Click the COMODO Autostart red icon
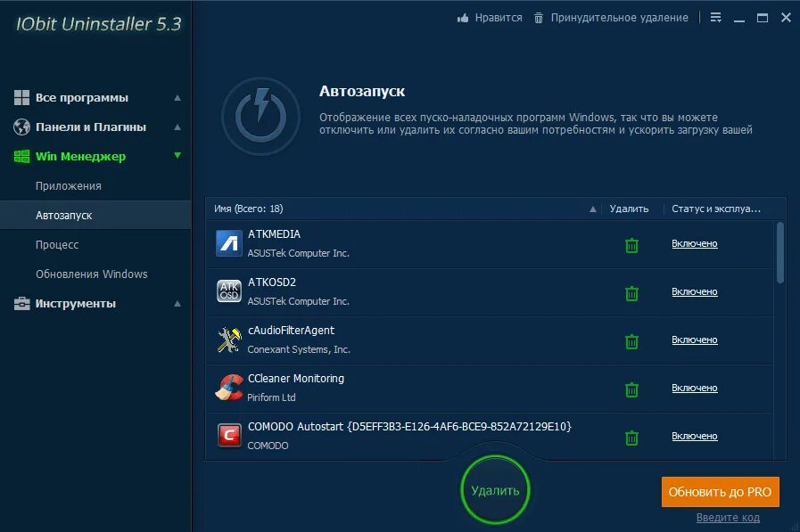This screenshot has height=532, width=800. click(229, 436)
